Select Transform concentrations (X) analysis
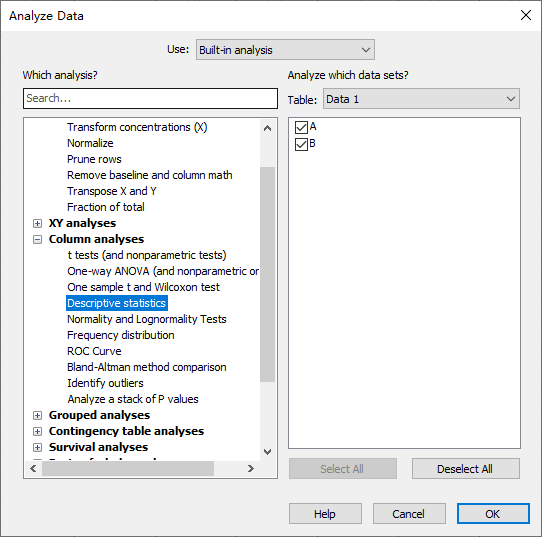 [137, 127]
